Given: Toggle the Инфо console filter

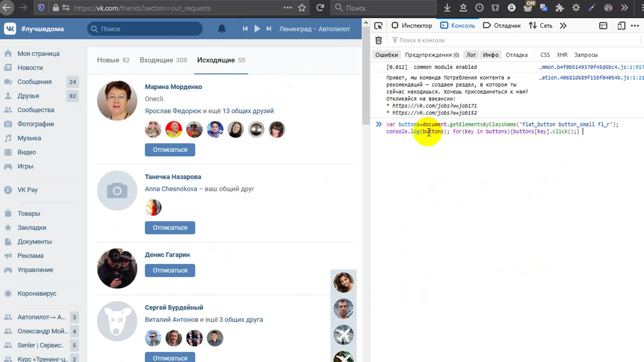Looking at the screenshot, I should click(x=491, y=55).
